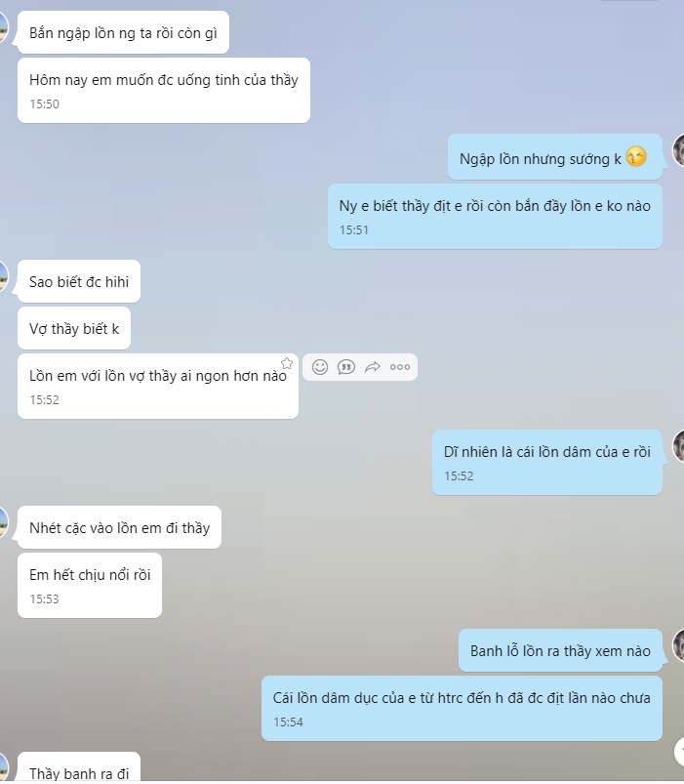Open the three-dot more options menu

point(400,367)
